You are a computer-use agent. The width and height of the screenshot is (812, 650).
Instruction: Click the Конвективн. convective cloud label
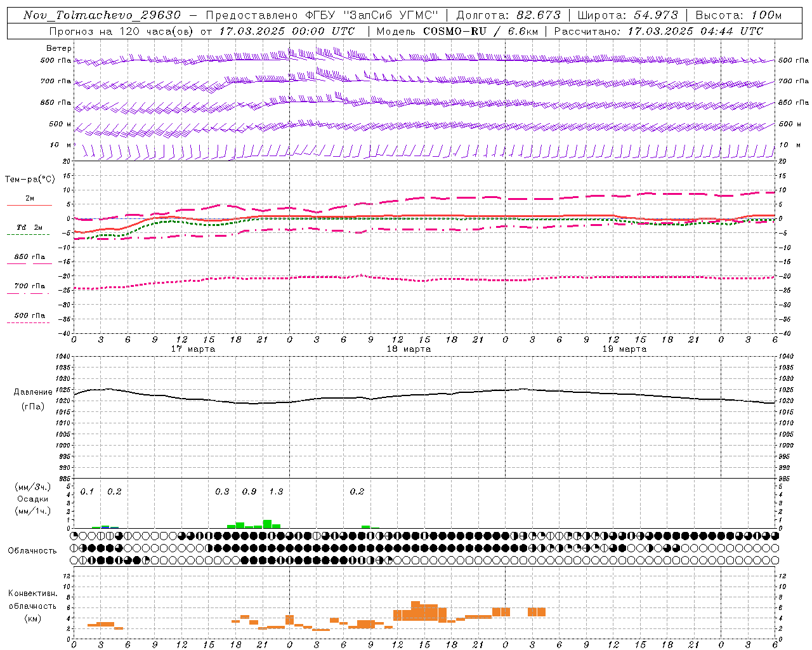[x=33, y=594]
